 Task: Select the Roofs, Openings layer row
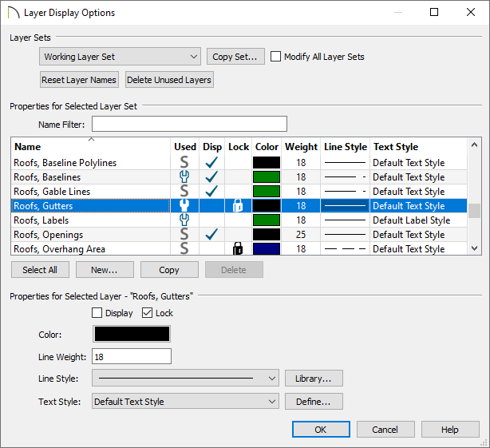(x=239, y=235)
